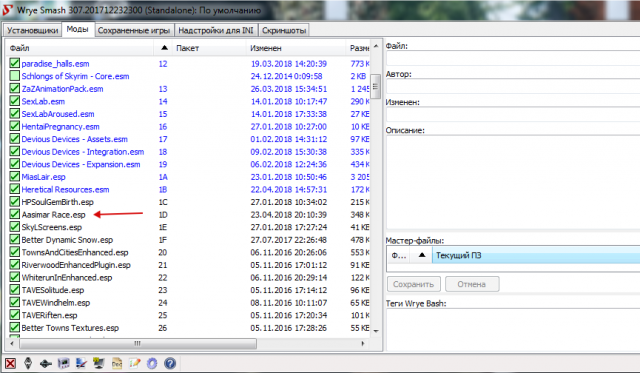Enable Schlongs of Skyrim - Core.esm checkbox
The width and height of the screenshot is (640, 373).
coord(15,76)
